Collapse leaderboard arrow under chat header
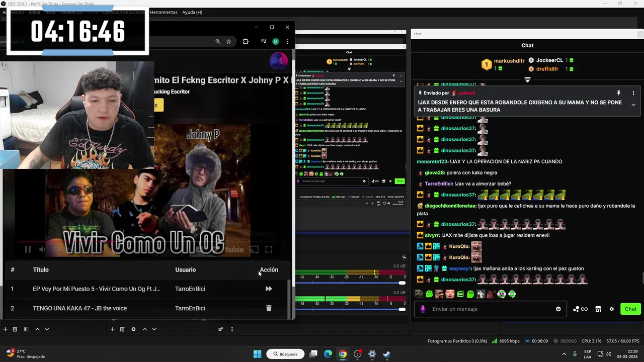 point(527,79)
